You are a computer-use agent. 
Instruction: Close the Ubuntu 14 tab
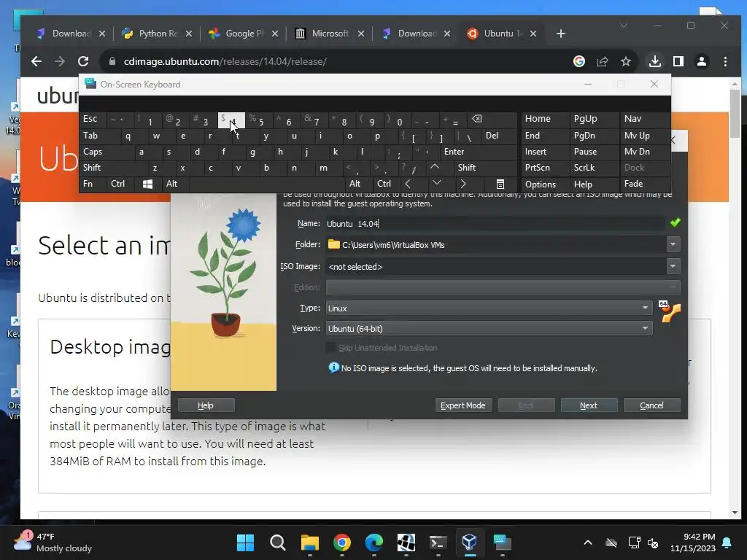(x=533, y=34)
